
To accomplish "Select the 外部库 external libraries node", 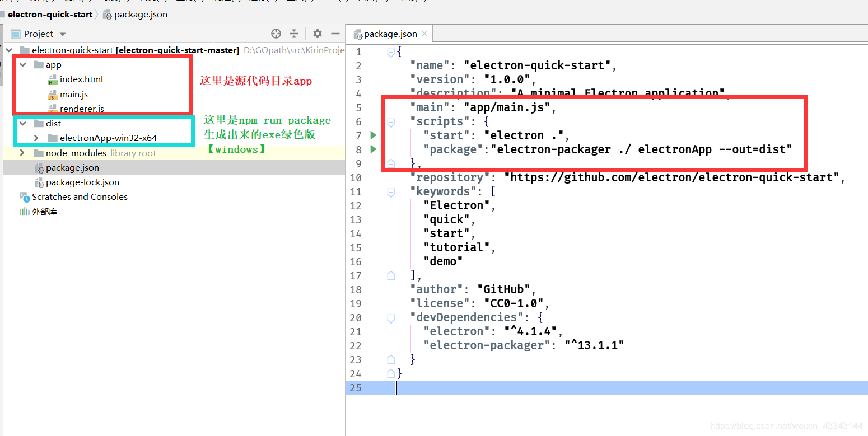I will [x=44, y=212].
